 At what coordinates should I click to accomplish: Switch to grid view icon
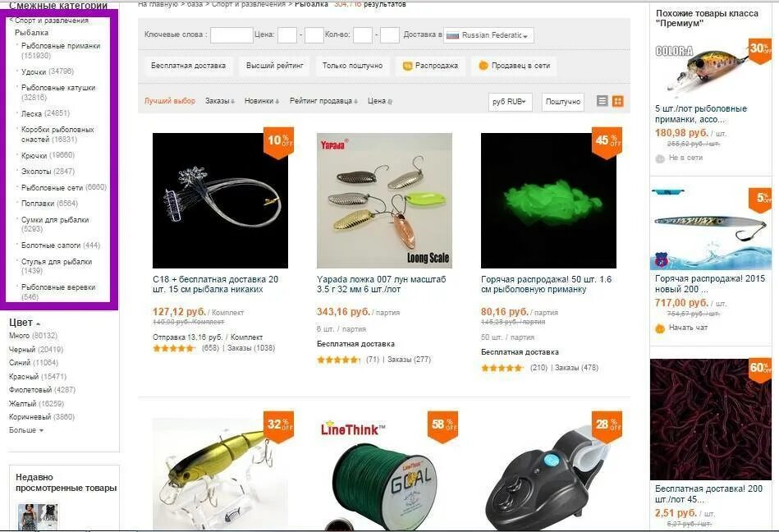pos(617,101)
